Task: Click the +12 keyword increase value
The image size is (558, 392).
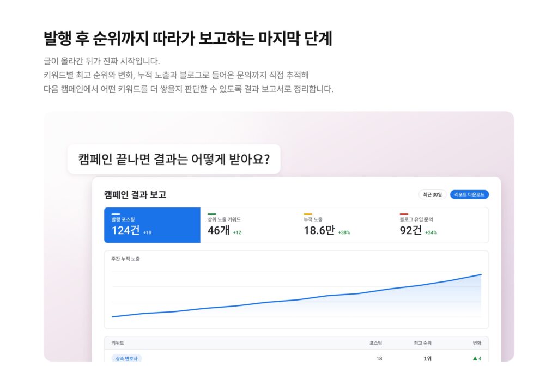Action: coord(237,232)
